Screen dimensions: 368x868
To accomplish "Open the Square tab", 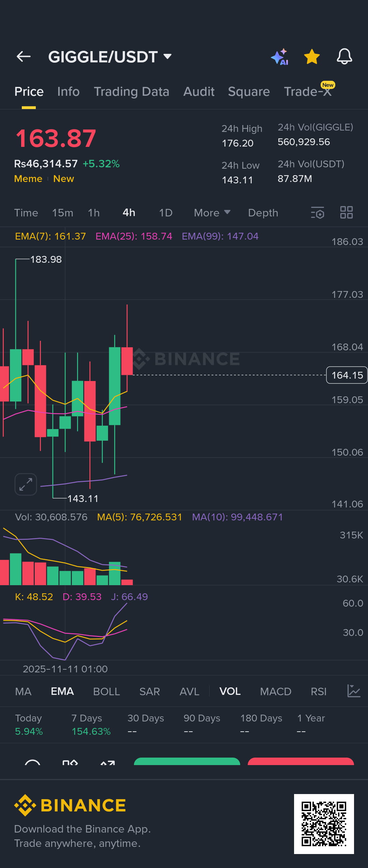I will click(x=249, y=92).
